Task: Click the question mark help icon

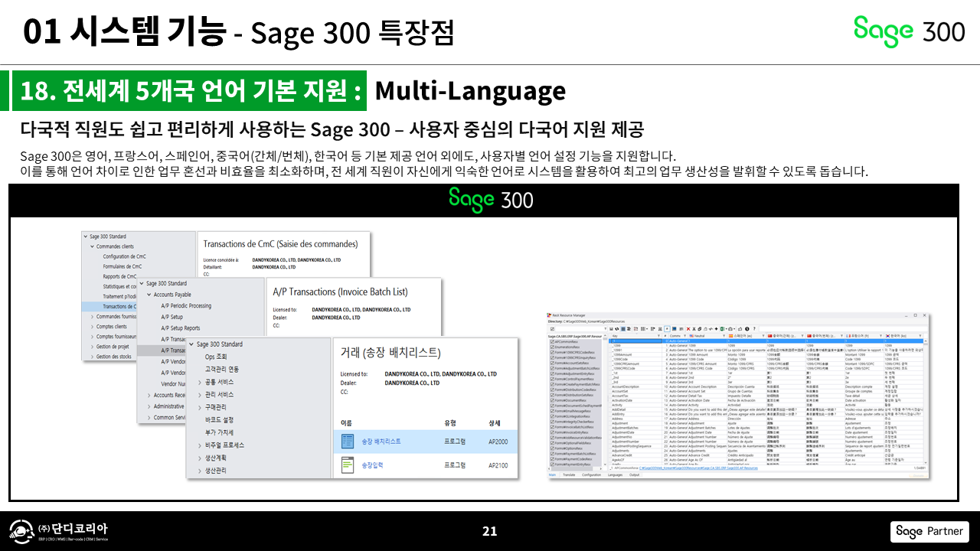Action: coord(756,329)
